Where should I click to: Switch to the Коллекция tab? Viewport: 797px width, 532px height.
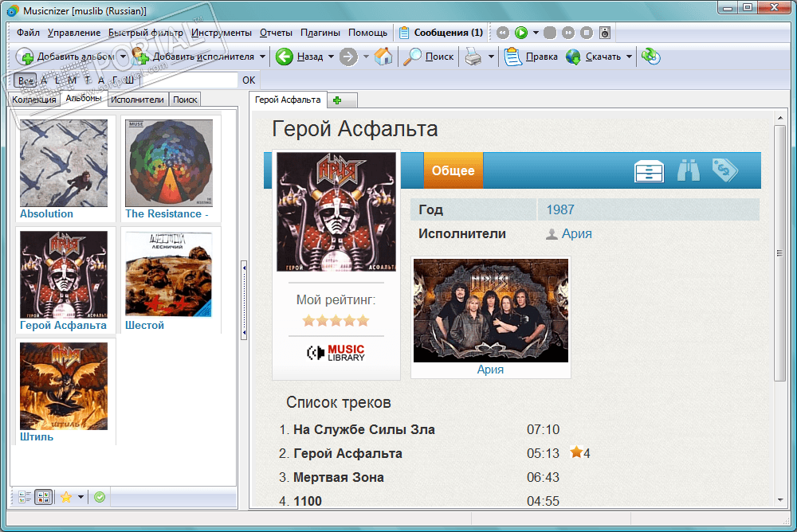coord(34,100)
